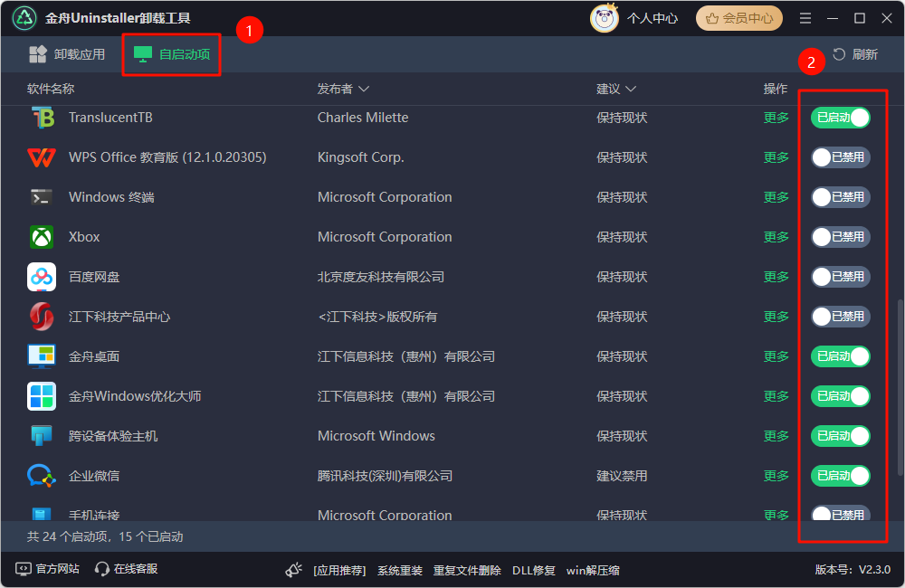Image resolution: width=905 pixels, height=588 pixels.
Task: Switch to the 卸载应用 tab
Action: pos(67,54)
